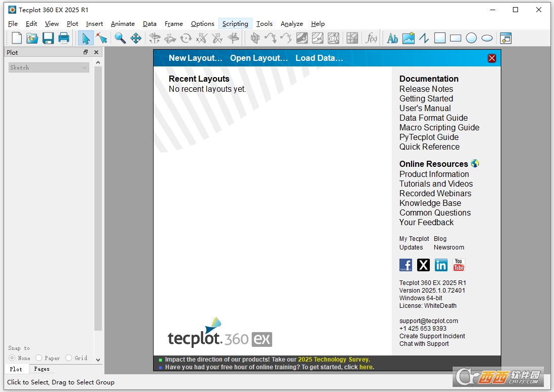
Task: Select the Paper snap radio button
Action: coord(39,358)
